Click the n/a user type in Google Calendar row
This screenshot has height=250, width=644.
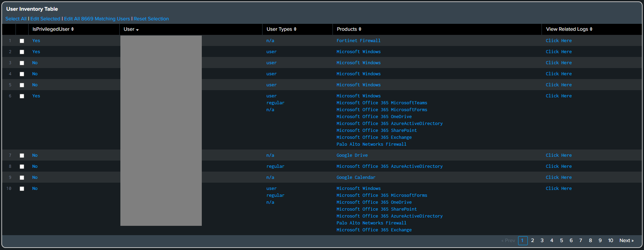pos(270,177)
